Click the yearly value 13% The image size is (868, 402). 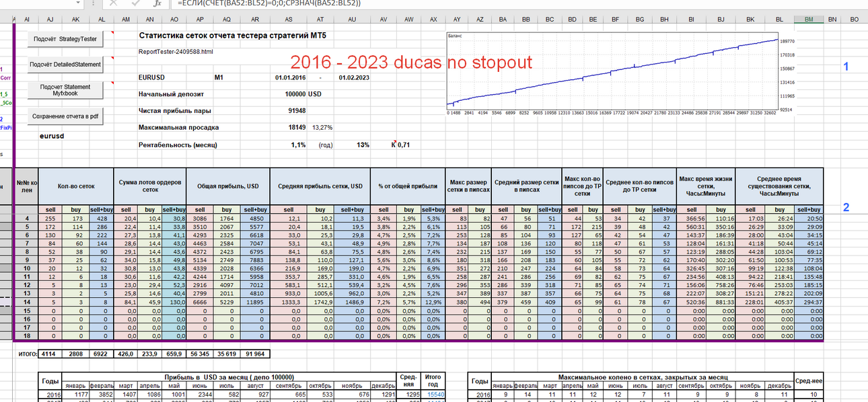click(363, 145)
